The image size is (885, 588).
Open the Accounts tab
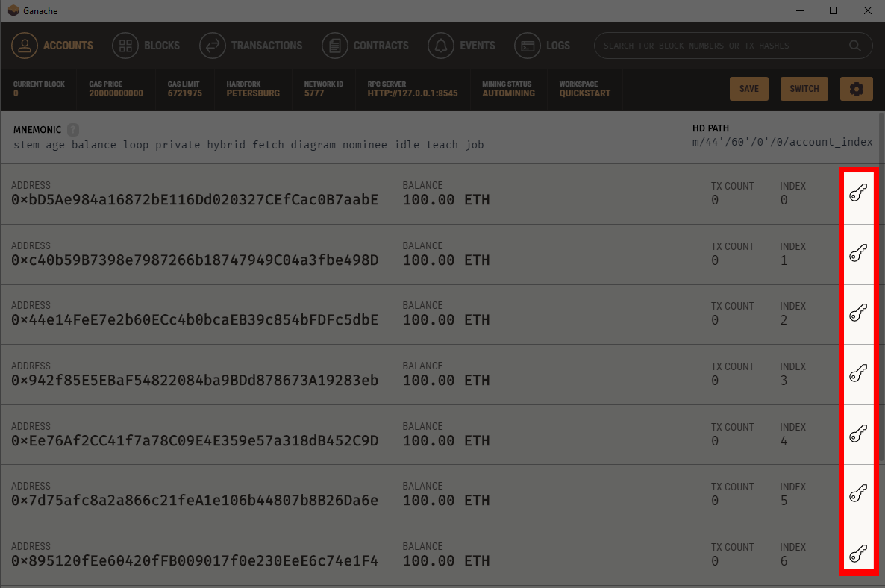click(x=52, y=46)
